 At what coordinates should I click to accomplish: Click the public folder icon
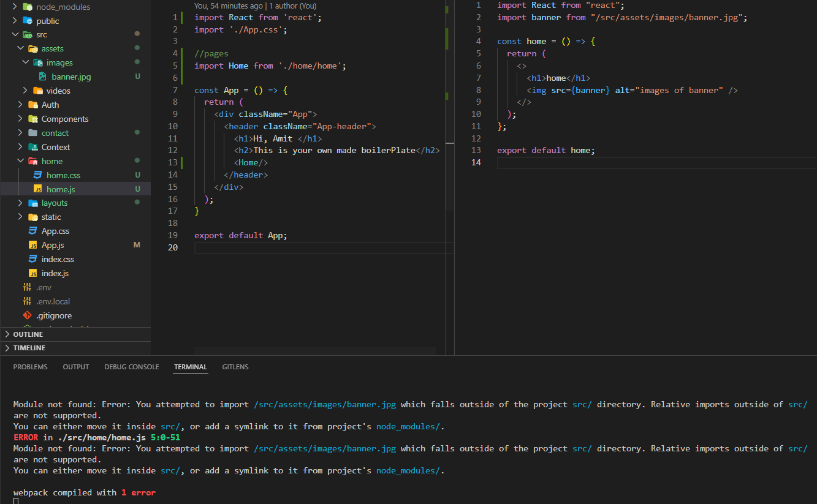(x=28, y=21)
